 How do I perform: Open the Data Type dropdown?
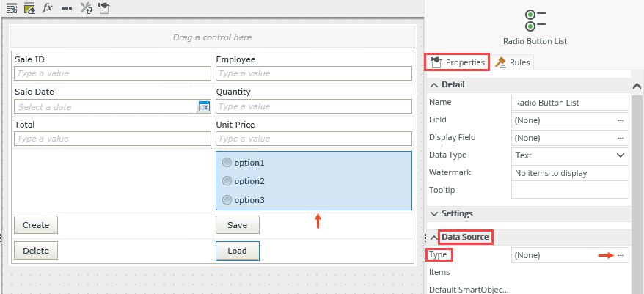[621, 155]
